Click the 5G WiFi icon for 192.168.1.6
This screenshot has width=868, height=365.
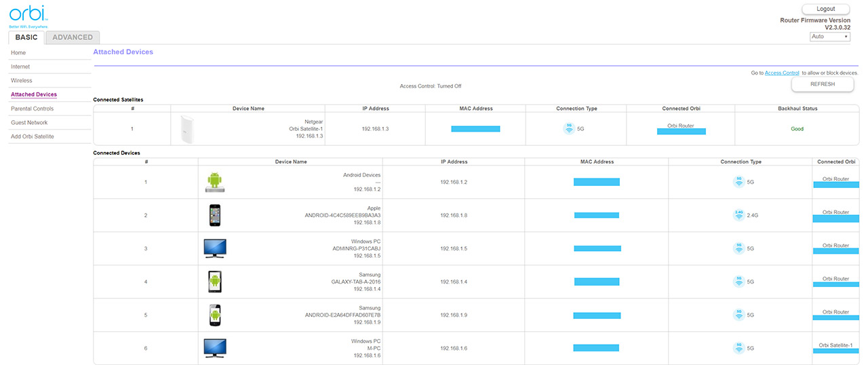coord(738,348)
